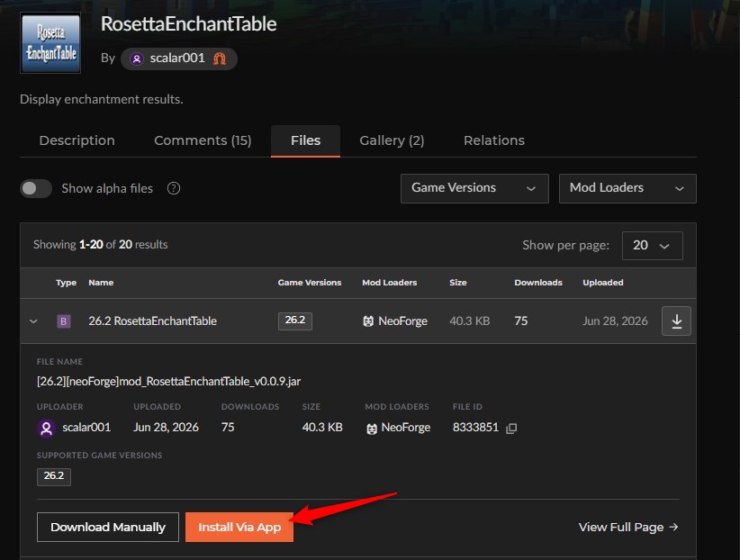The height and width of the screenshot is (560, 740).
Task: Click the RosettaEnchantTable mod logo thumbnail
Action: (x=50, y=43)
